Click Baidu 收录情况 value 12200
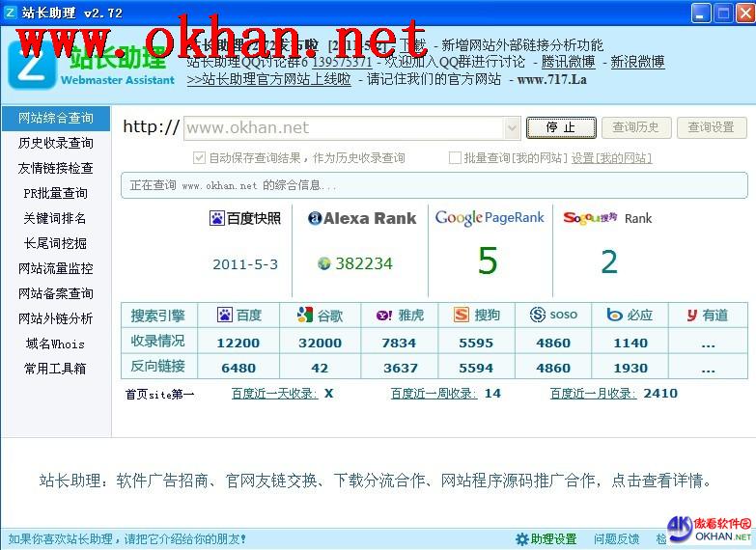Viewport: 756px width, 550px height. (x=238, y=344)
